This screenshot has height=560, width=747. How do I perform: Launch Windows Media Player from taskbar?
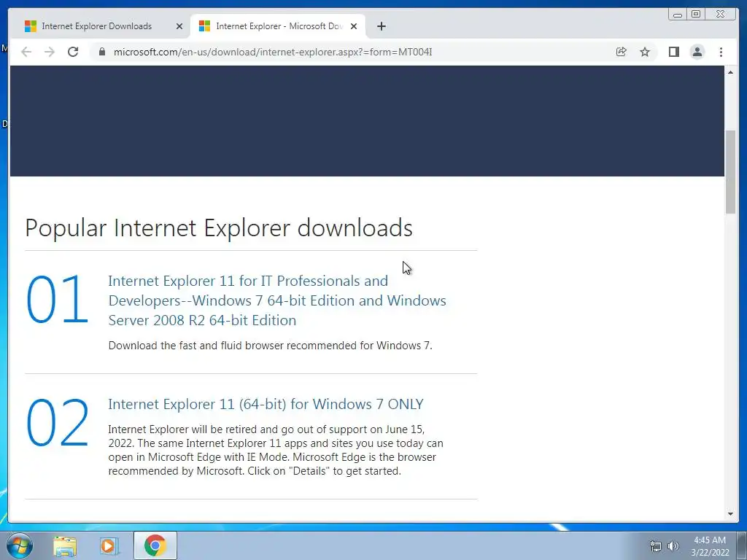(109, 545)
